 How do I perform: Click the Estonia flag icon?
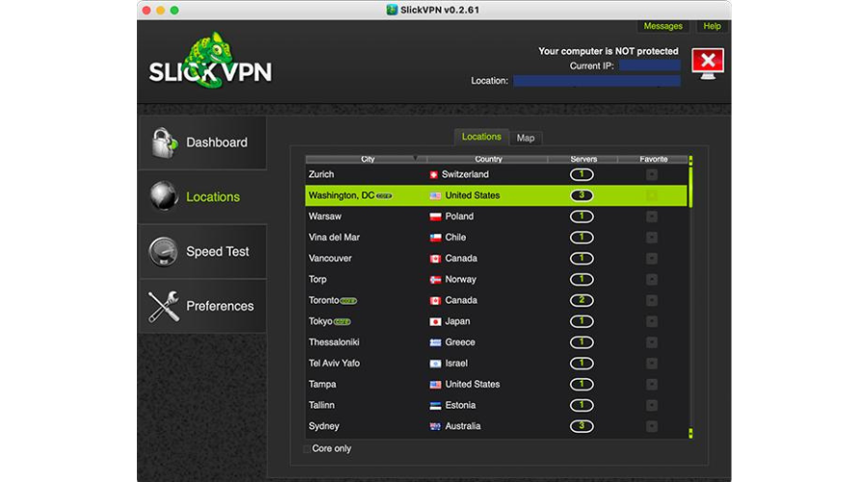click(x=435, y=406)
